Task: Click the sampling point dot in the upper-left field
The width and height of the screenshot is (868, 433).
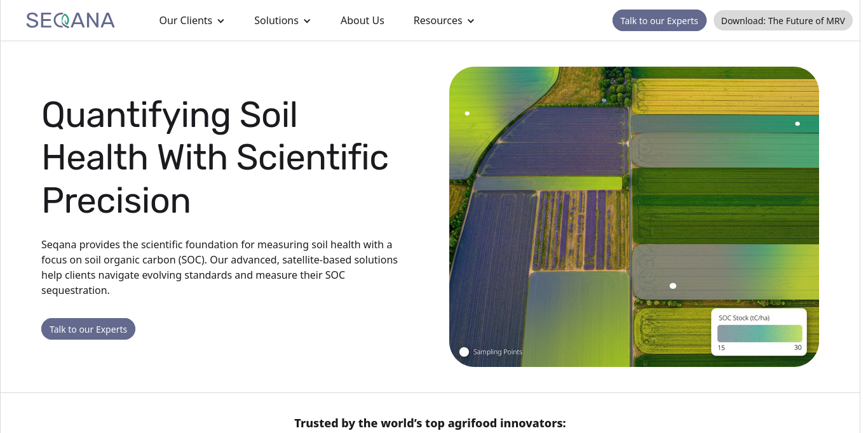Action: (x=467, y=114)
